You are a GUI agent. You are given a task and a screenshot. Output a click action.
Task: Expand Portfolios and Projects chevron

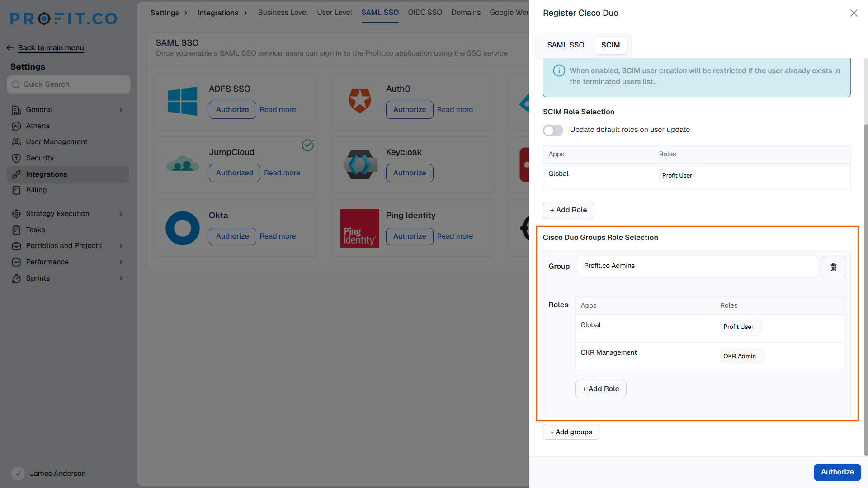[x=121, y=246]
